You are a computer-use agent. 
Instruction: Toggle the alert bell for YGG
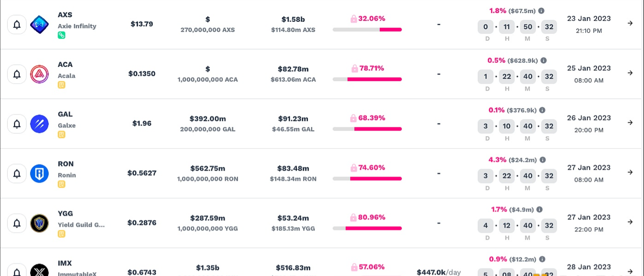pyautogui.click(x=17, y=223)
